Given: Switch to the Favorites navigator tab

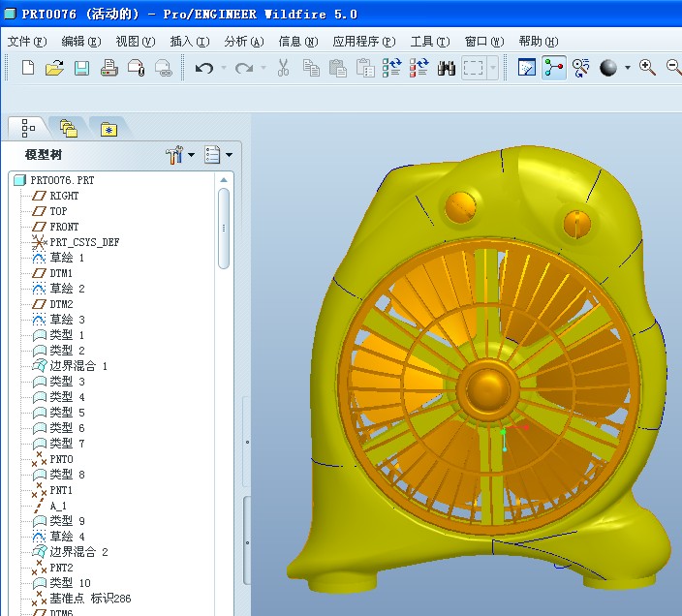Looking at the screenshot, I should (108, 129).
